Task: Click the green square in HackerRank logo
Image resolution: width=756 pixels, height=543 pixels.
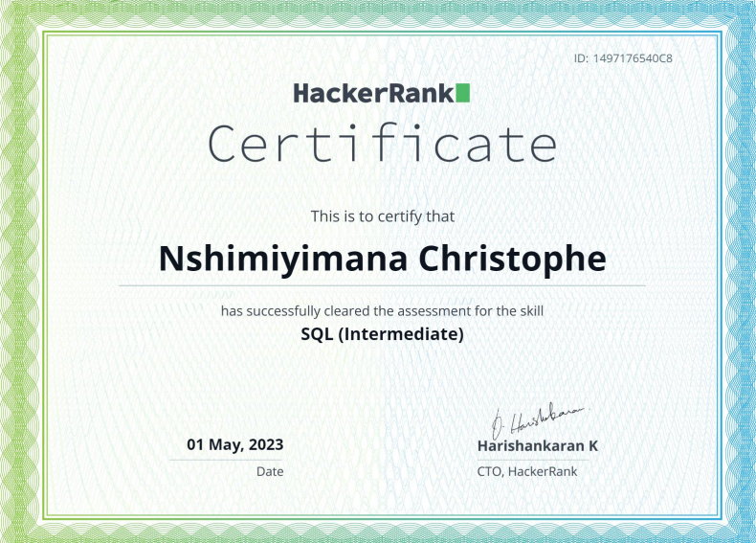Action: pyautogui.click(x=462, y=93)
